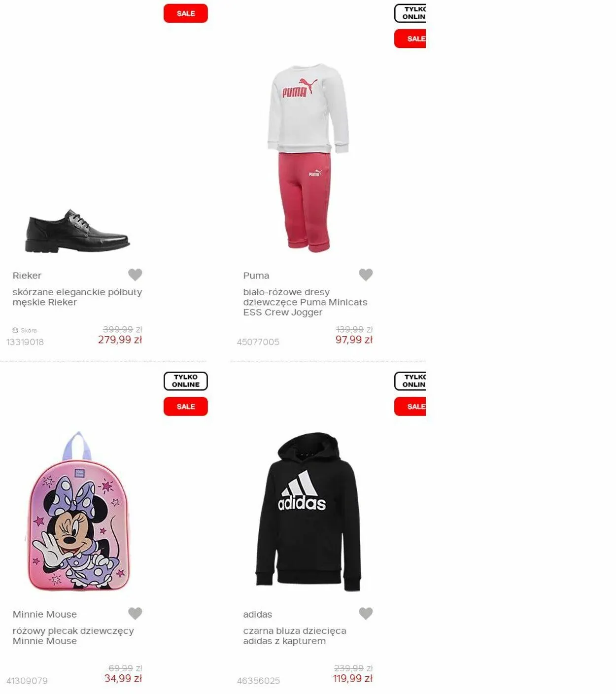
Task: Click the SALE badge above Rieker shoes
Action: [186, 13]
